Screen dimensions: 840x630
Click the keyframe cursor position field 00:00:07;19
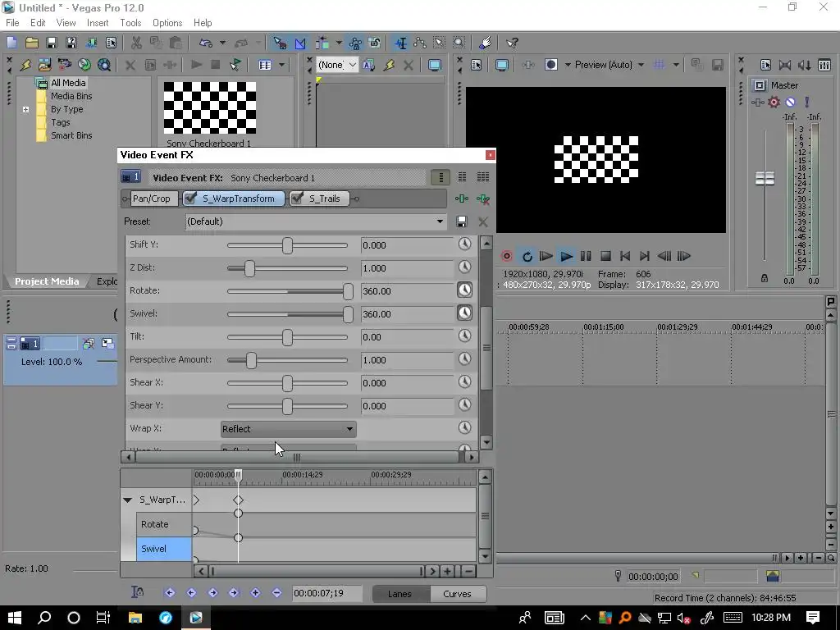326,593
